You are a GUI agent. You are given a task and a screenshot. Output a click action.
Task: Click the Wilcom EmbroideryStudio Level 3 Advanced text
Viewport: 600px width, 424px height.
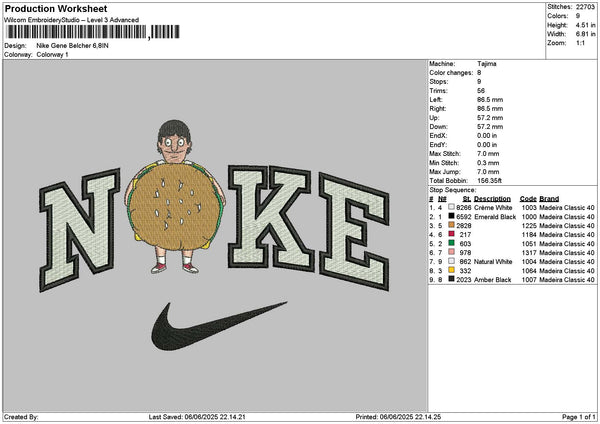tap(72, 20)
